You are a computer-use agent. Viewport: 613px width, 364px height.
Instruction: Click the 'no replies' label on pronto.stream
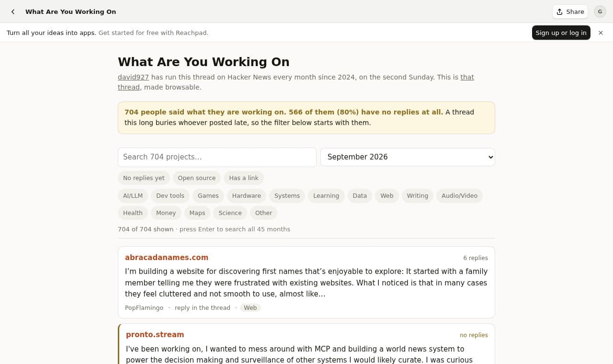[474, 335]
